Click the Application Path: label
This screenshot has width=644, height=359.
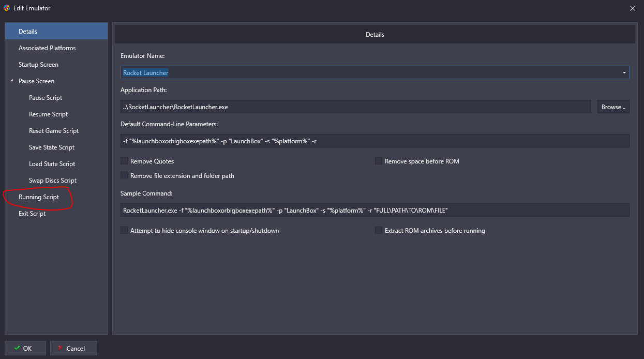pos(143,89)
